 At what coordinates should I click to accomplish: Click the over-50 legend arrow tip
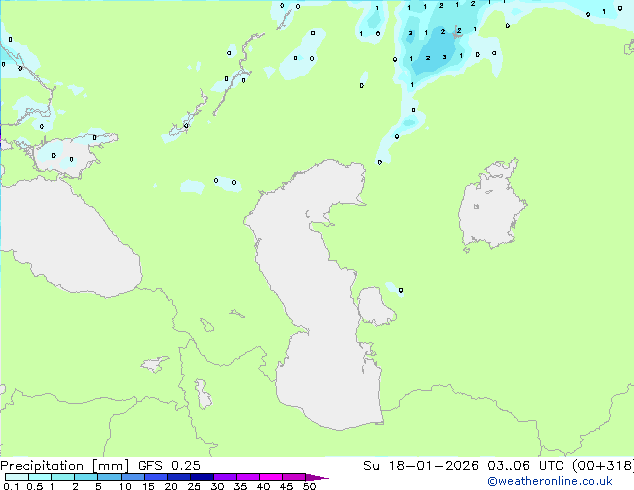[317, 477]
